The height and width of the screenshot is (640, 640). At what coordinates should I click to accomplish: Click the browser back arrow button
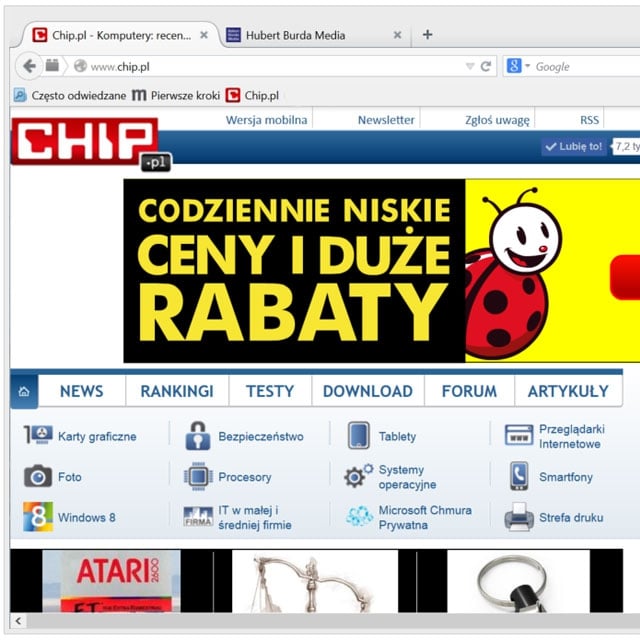point(29,66)
